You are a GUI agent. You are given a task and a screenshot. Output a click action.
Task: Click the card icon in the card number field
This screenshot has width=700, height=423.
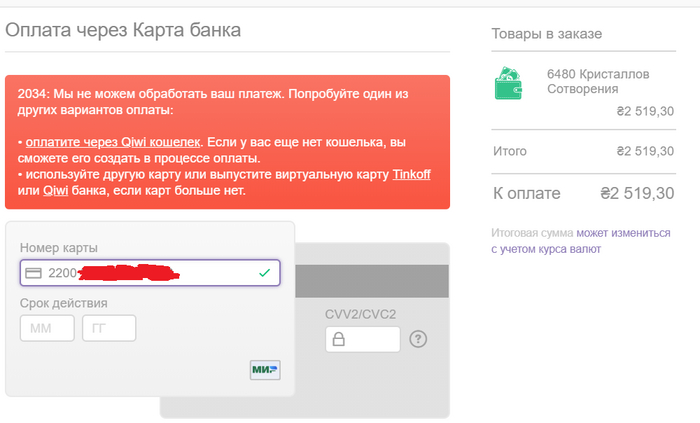pos(33,273)
